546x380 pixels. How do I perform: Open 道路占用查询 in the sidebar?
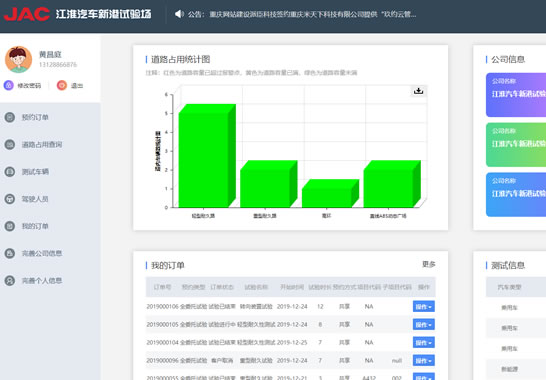click(x=42, y=145)
